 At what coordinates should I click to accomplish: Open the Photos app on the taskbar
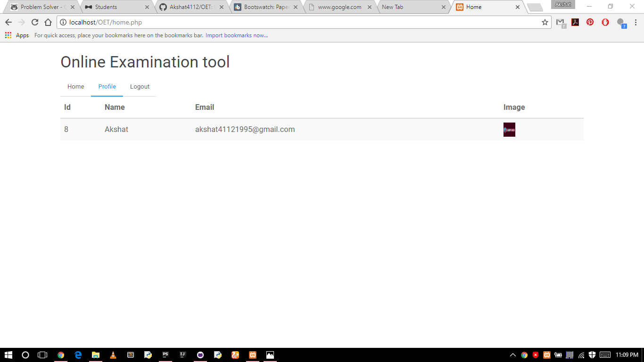tap(270, 355)
